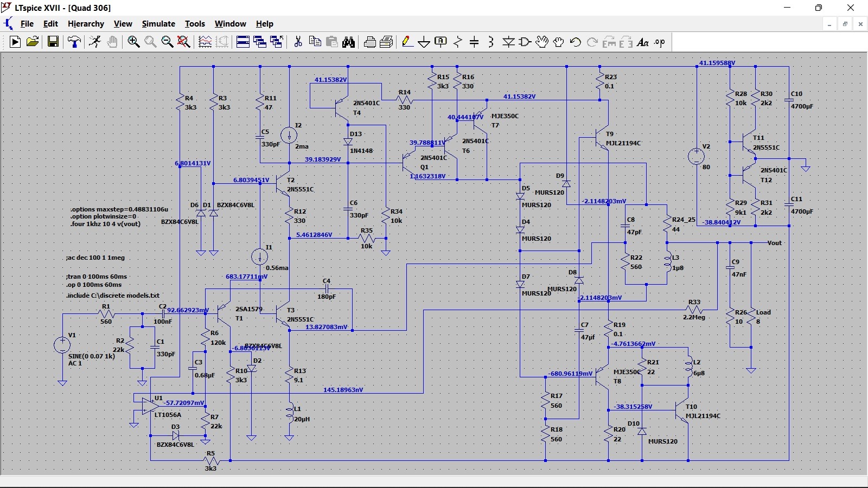Click the U1 op-amp triangle symbol
868x488 pixels.
pos(150,406)
